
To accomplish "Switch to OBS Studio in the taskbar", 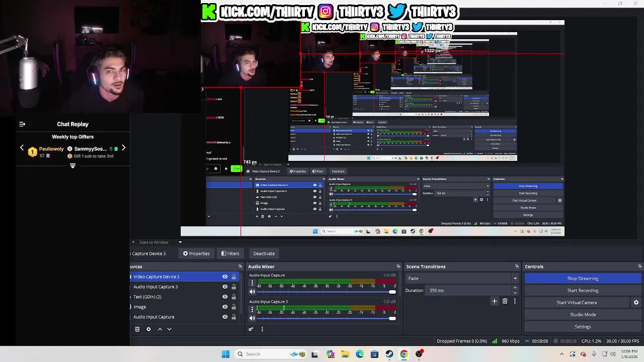I will pos(419,354).
